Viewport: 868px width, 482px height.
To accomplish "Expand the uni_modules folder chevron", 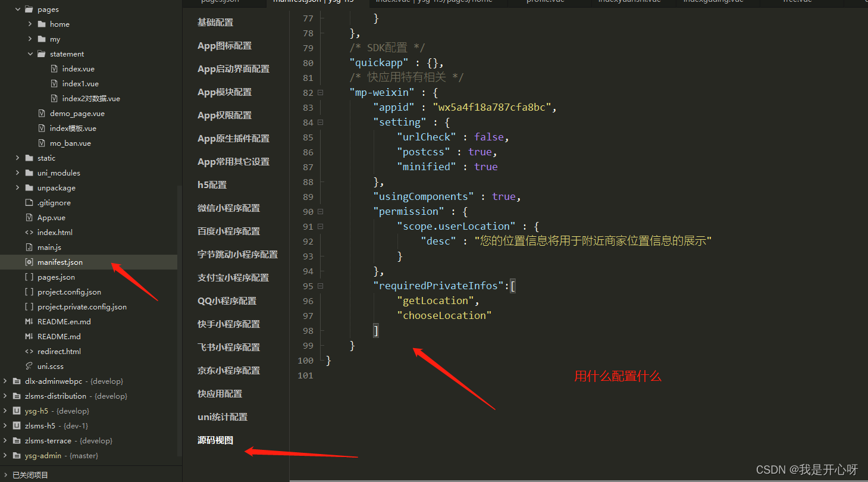I will click(x=18, y=173).
